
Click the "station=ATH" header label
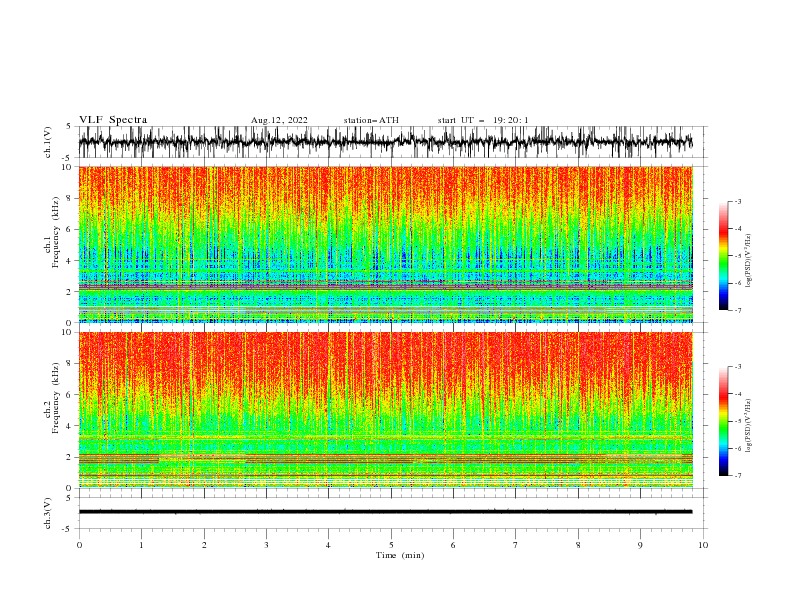371,120
